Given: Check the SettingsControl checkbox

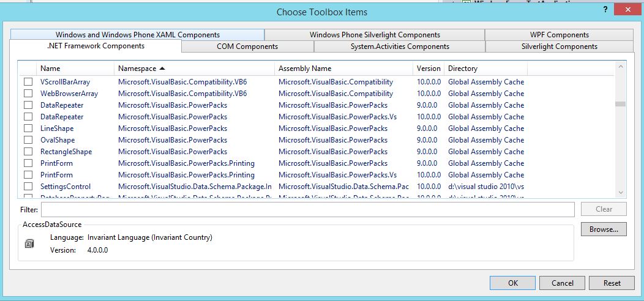Looking at the screenshot, I should tap(28, 187).
